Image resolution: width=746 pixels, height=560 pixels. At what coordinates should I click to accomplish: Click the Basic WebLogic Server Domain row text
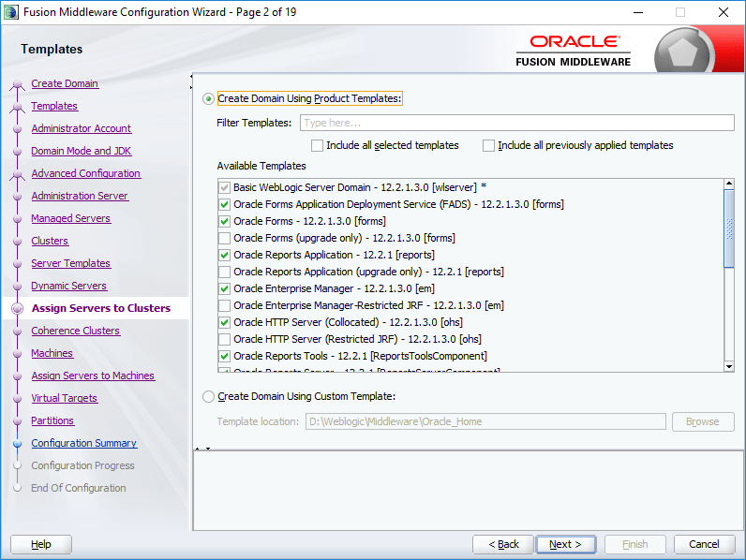tap(360, 187)
